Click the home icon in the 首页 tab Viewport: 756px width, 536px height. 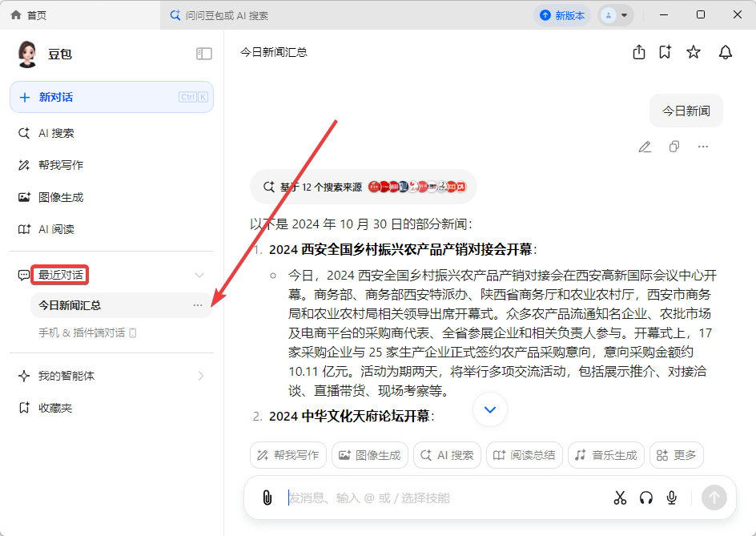point(16,15)
